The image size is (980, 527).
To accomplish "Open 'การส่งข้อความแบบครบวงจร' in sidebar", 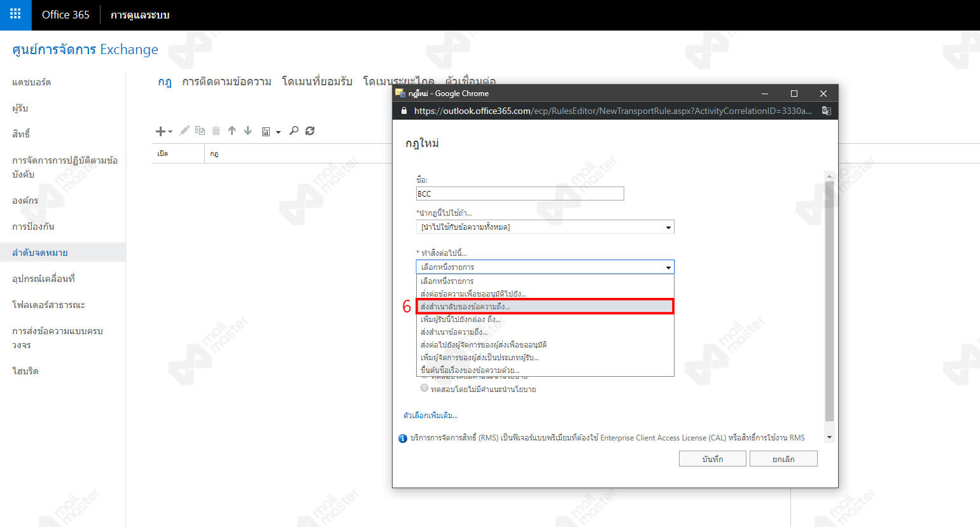I will 57,337.
